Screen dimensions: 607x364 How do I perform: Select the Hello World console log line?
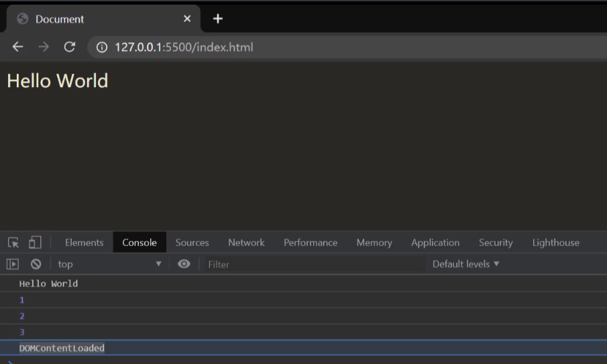(303, 284)
